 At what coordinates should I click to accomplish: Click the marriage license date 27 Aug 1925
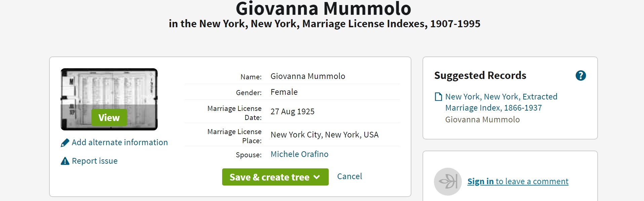[292, 112]
